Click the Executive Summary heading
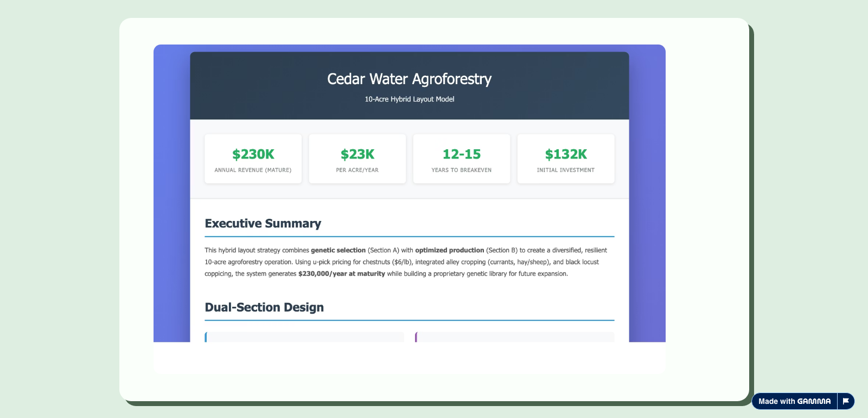Image resolution: width=868 pixels, height=418 pixels. tap(263, 224)
